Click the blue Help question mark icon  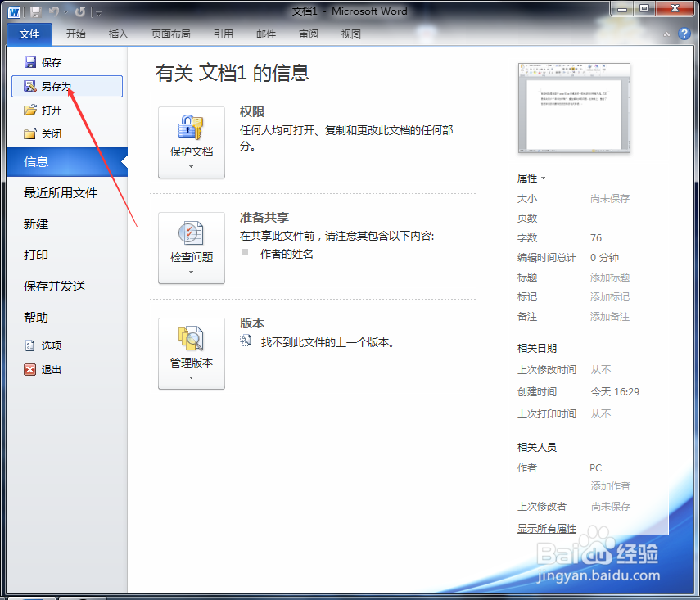click(684, 34)
